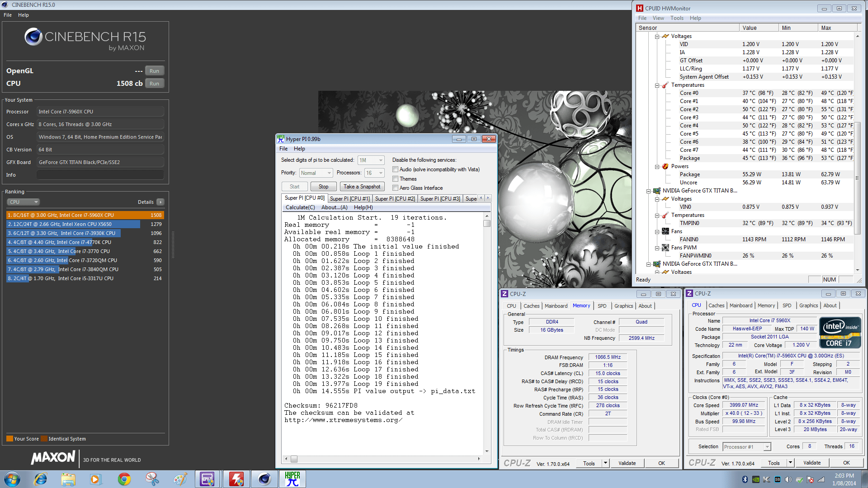Open the View menu in HWMonitor

(658, 18)
